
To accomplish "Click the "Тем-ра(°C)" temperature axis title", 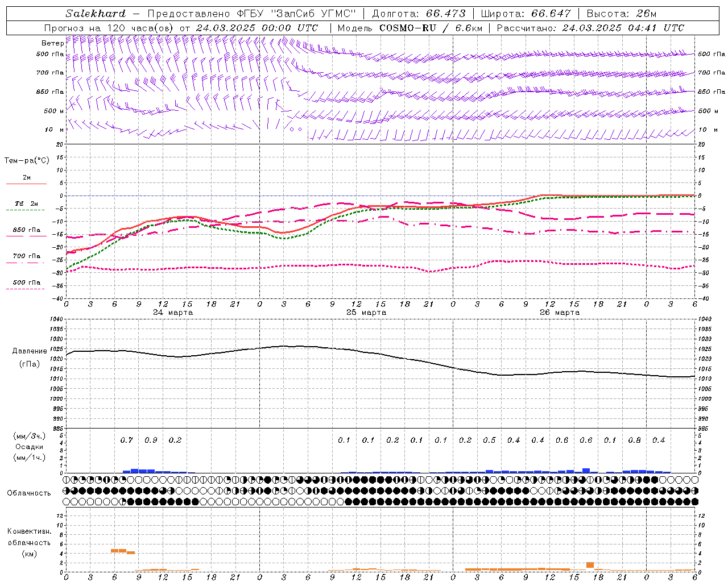I will coord(27,161).
